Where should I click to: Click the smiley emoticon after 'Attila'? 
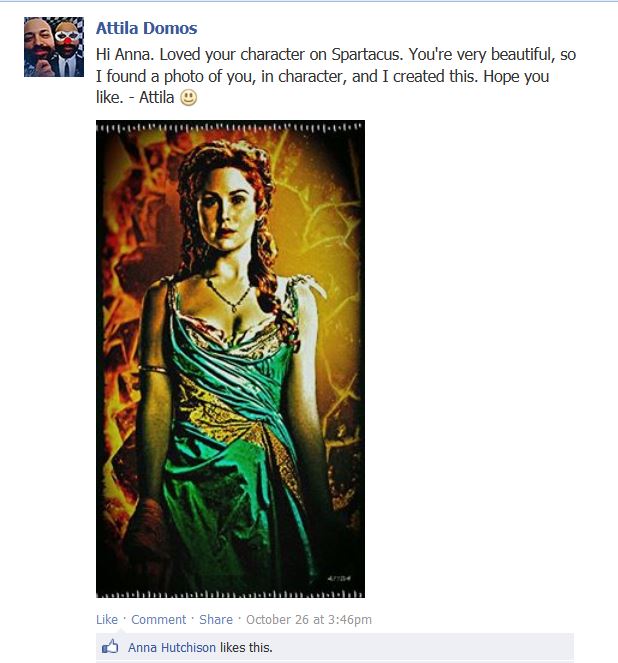189,98
